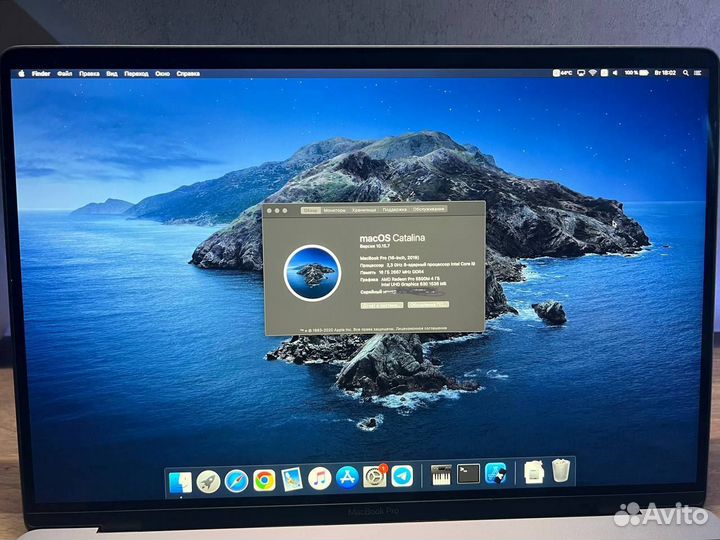Click the macOS Catalina logo image
The height and width of the screenshot is (540, 720).
coord(313,273)
